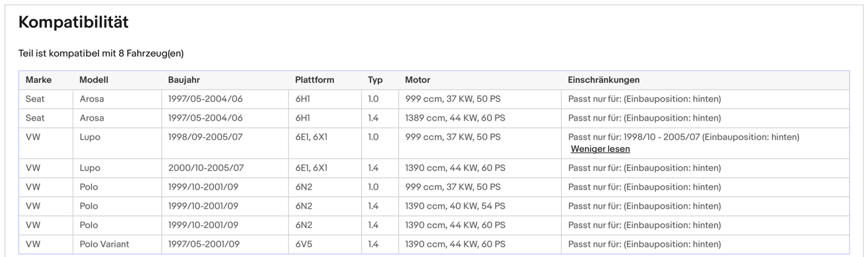Select the "1997/05-2001/09" build year cell

[204, 244]
